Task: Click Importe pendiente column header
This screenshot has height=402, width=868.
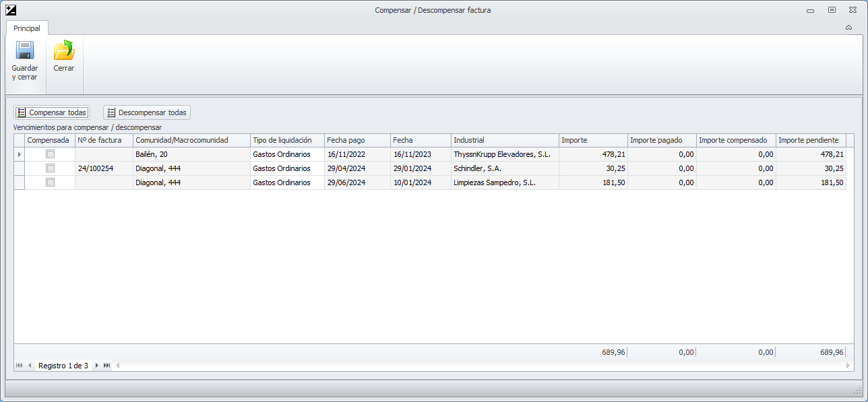Action: 811,140
